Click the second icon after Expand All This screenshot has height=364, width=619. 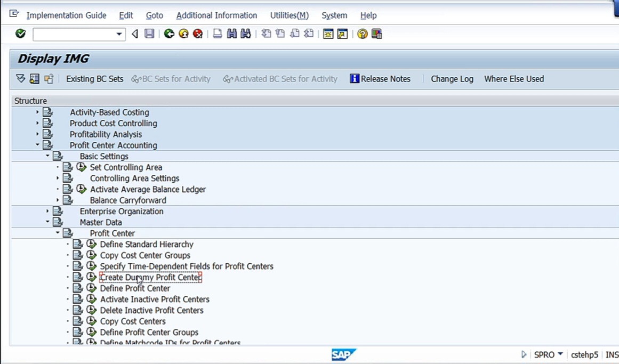pos(49,79)
